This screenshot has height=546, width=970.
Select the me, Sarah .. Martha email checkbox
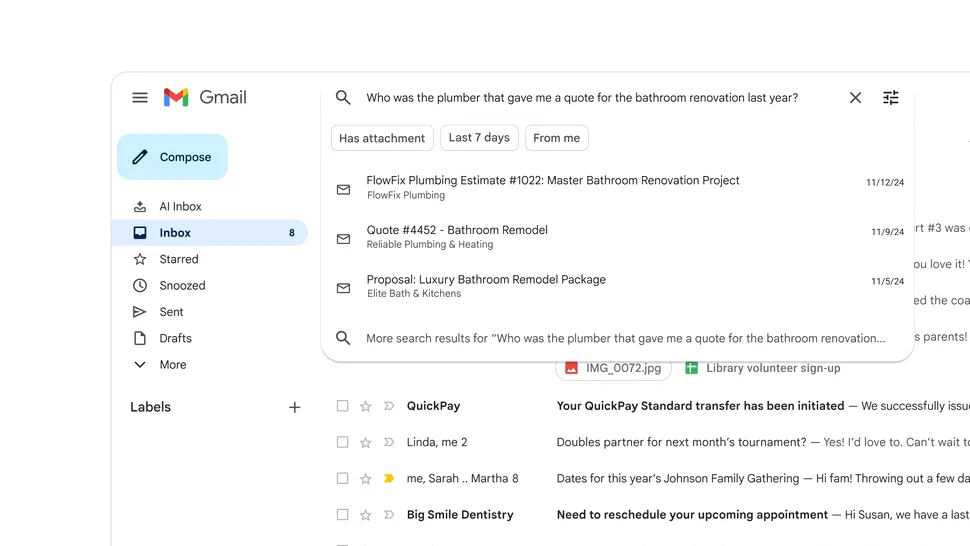342,478
